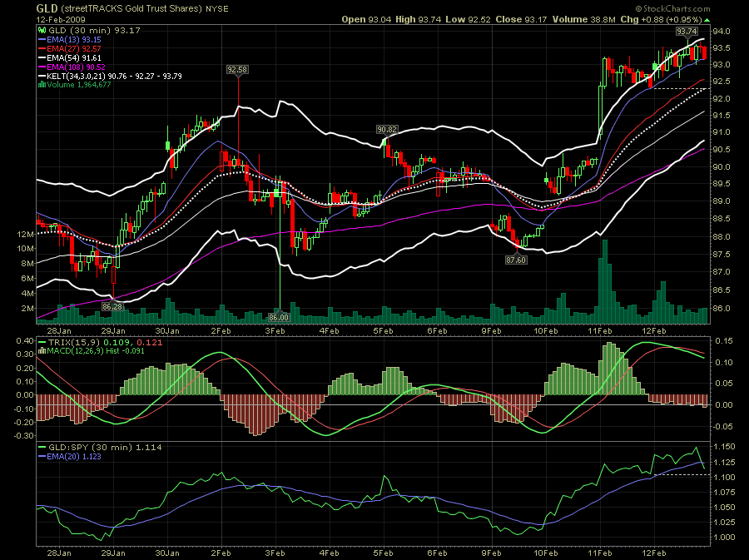Click the 92.58 price high marker
The height and width of the screenshot is (560, 749).
click(x=237, y=70)
